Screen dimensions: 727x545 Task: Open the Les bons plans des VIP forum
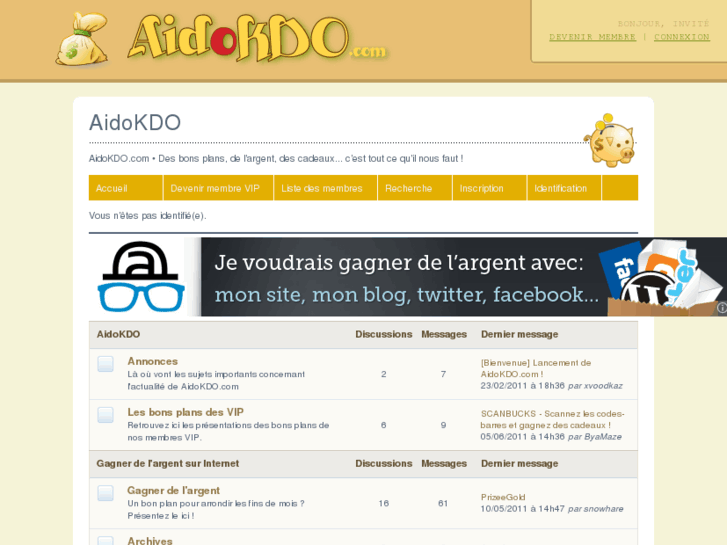coord(185,412)
